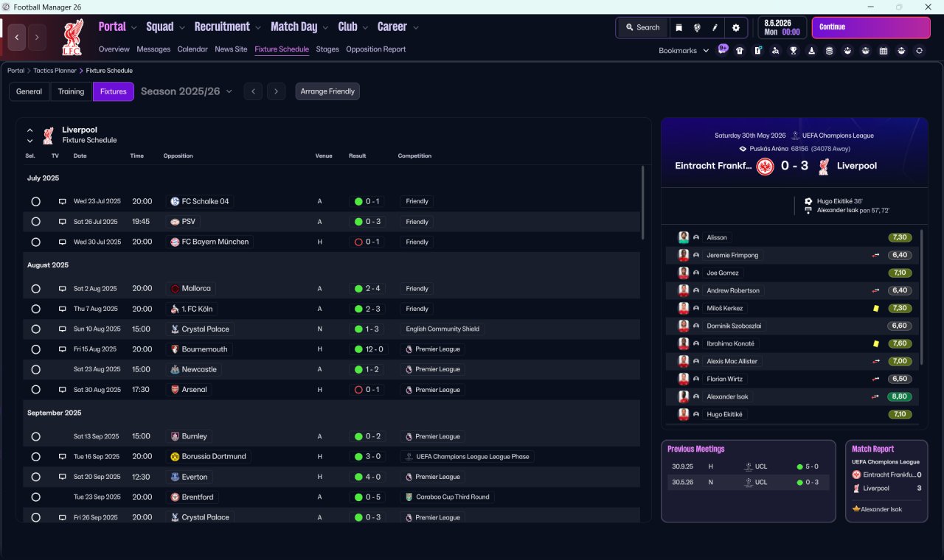Screen dimensions: 944x560
Task: Select the PSV fixture radio button
Action: tap(35, 222)
